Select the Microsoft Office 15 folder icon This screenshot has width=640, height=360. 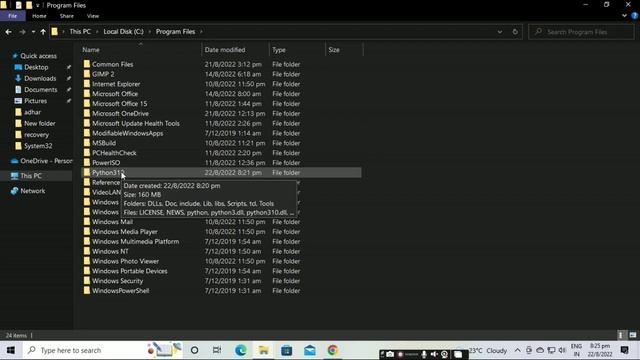pos(87,103)
